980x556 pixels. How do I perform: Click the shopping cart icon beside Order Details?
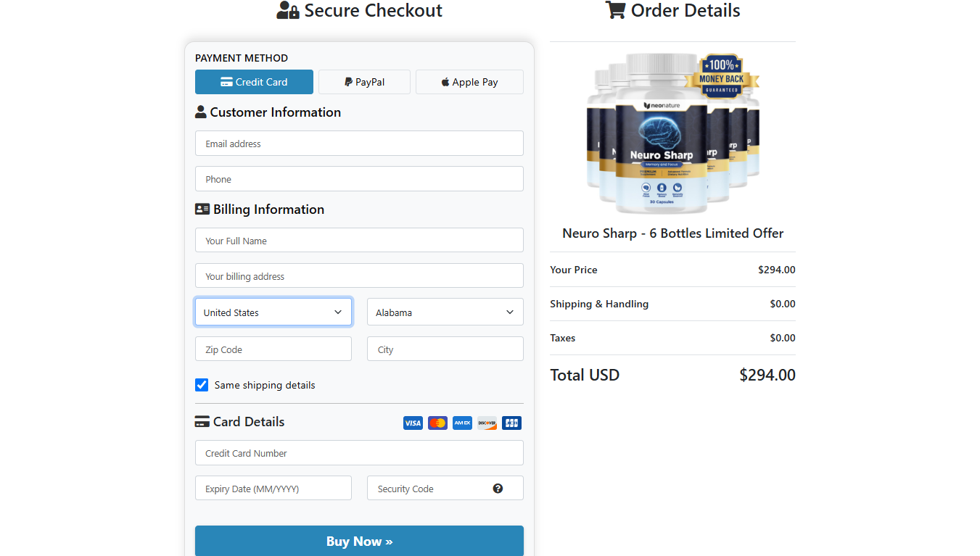pos(615,10)
